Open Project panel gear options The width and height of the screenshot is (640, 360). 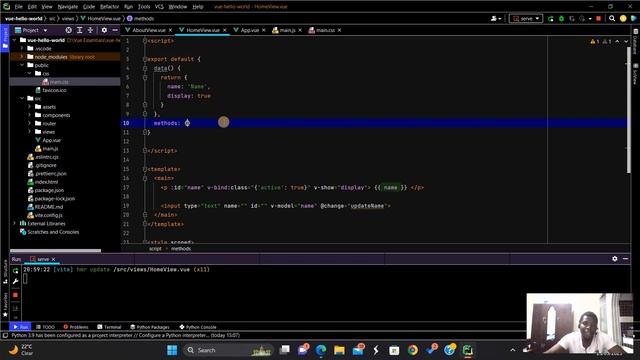point(104,30)
